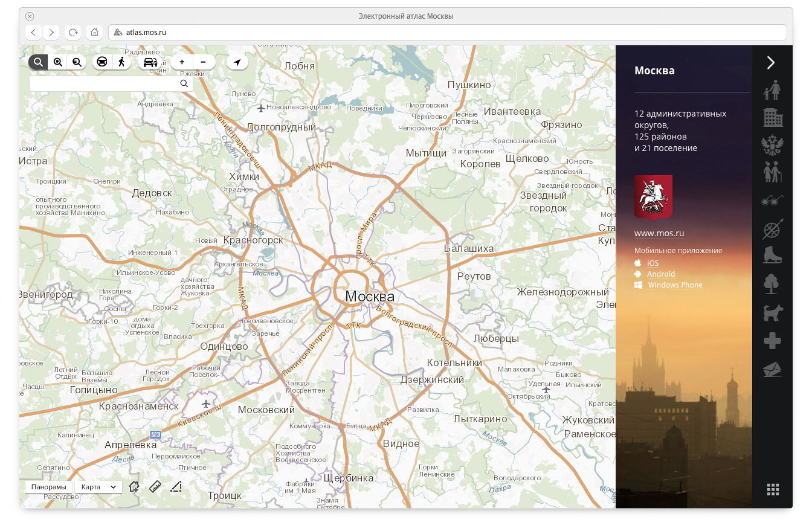Viewport: 812px width, 531px height.
Task: Toggle driving route steering wheel mode
Action: coord(102,62)
